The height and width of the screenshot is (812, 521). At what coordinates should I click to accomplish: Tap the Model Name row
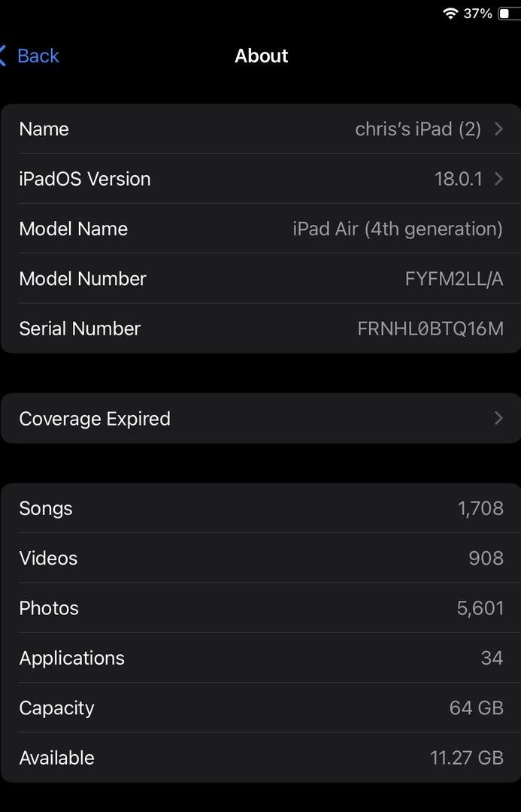click(x=260, y=229)
